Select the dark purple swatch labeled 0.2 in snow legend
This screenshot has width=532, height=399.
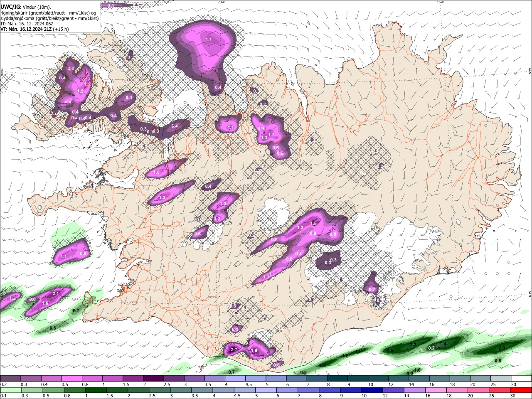point(10,379)
